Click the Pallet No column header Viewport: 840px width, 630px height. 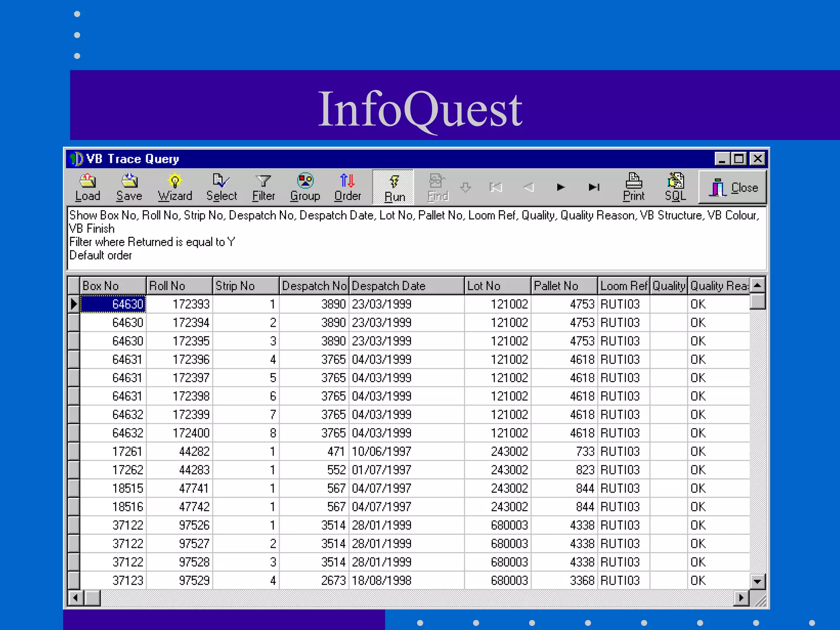564,286
